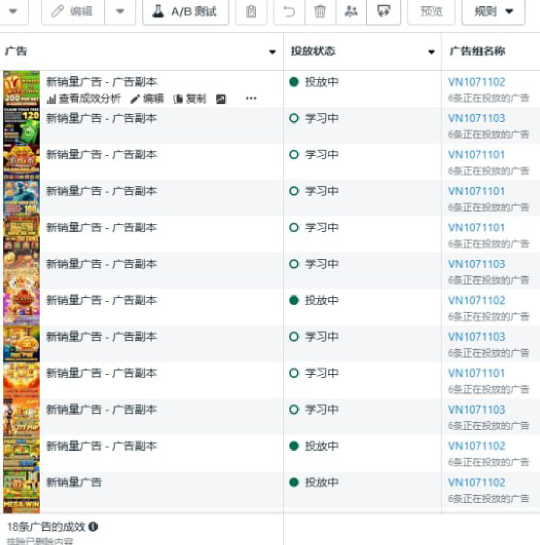Click the 编辑 pencil link under first ad
Screen dimensions: 540x545
point(147,99)
